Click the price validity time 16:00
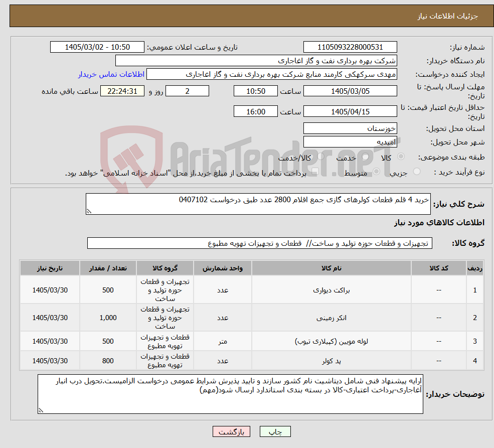494x448 pixels. 255,111
